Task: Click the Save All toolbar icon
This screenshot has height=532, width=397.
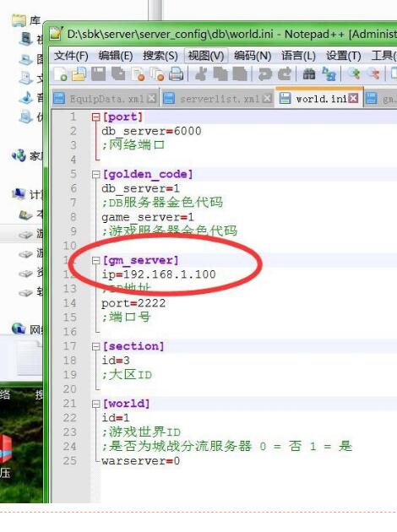Action: click(x=118, y=74)
